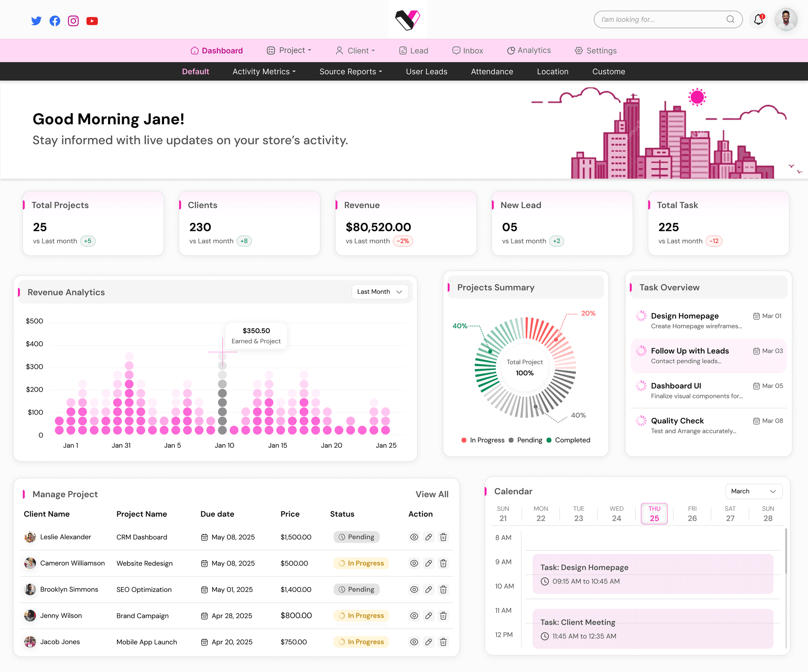View the CRM Dashboard project via eye icon
808x672 pixels.
[x=414, y=537]
